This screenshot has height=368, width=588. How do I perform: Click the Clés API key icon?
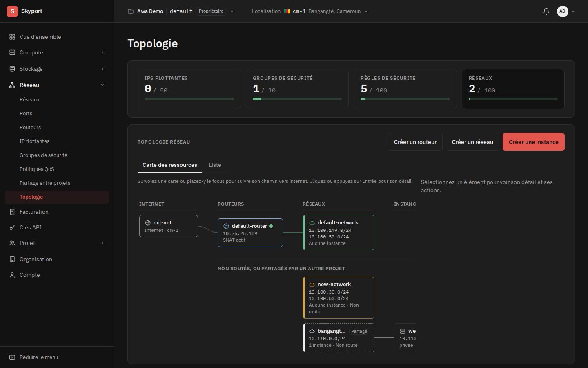[12, 227]
